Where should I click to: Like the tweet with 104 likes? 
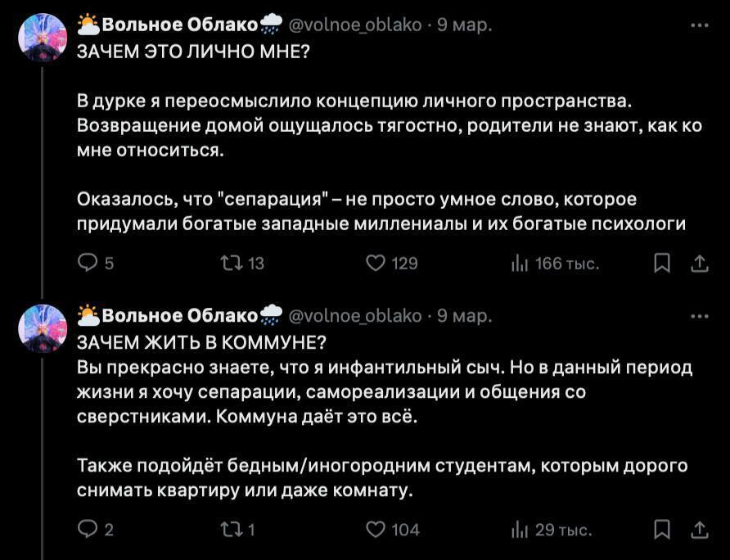(375, 530)
